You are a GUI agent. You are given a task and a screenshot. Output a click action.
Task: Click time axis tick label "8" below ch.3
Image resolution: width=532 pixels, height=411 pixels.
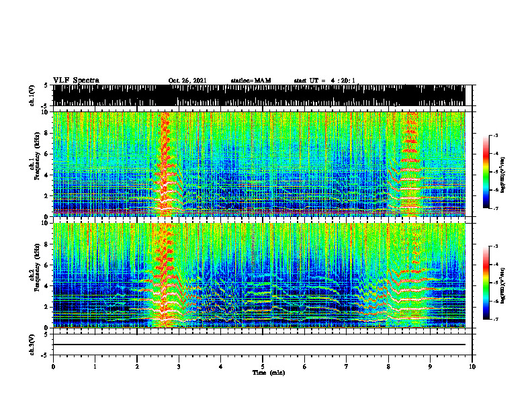388,367
